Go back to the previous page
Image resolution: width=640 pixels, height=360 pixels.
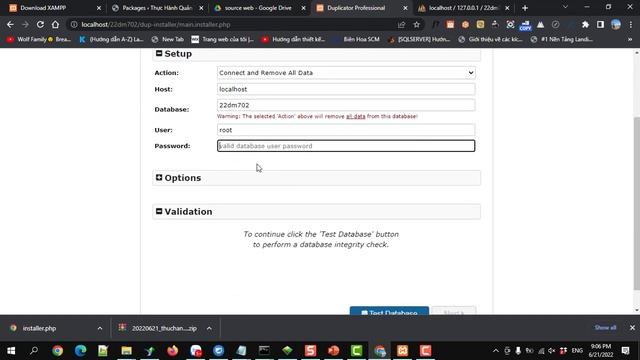point(10,24)
